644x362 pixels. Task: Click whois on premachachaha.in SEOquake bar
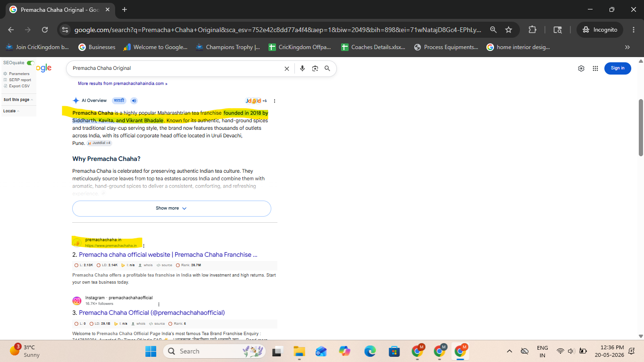146,265
